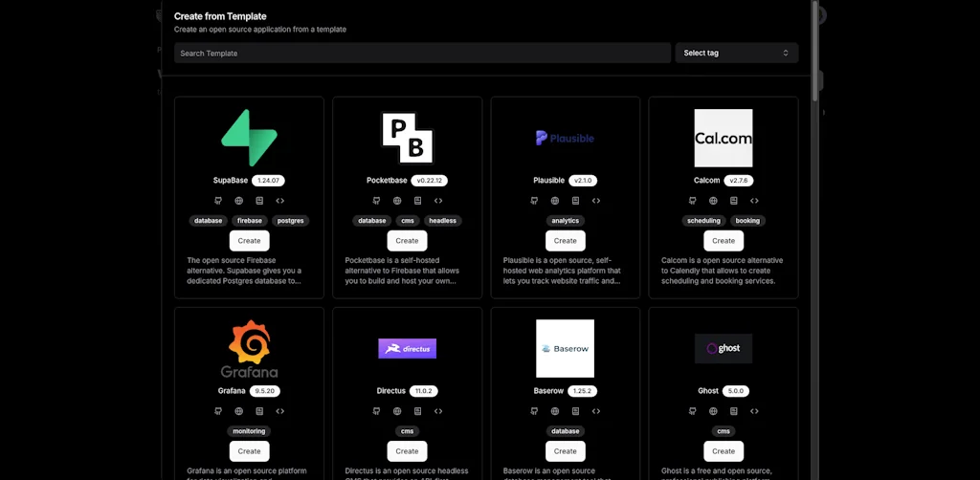The height and width of the screenshot is (480, 980).
Task: Create the Directus template
Action: [x=407, y=451]
